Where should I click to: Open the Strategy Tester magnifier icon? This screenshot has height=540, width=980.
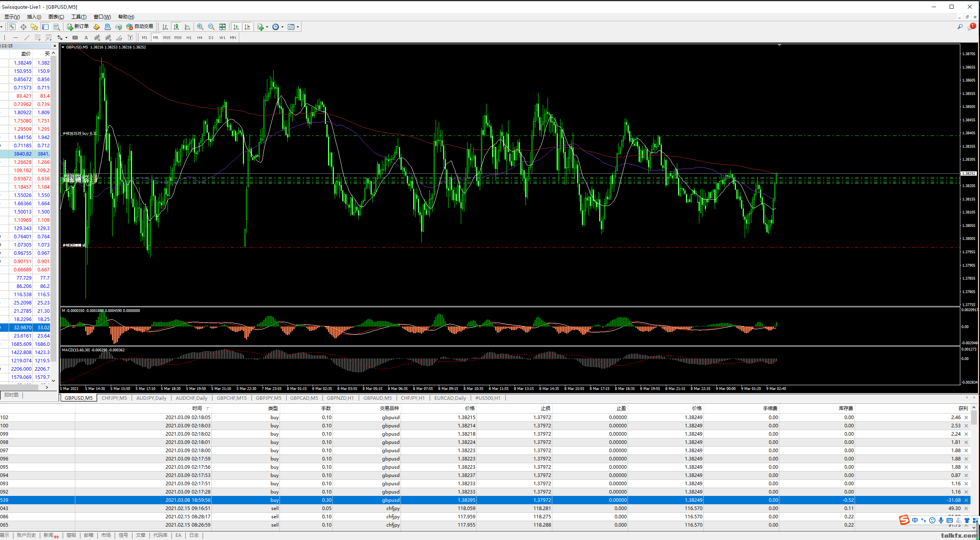click(x=56, y=27)
